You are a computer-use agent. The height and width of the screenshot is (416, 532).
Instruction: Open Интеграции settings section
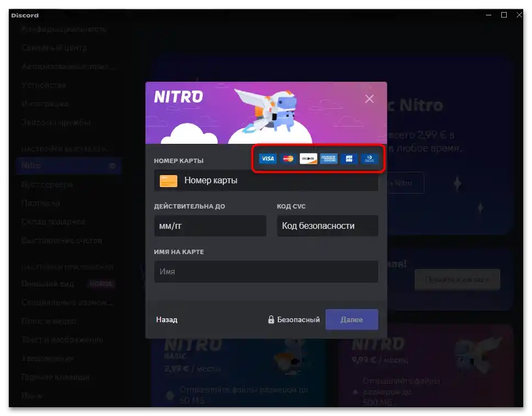click(x=44, y=104)
